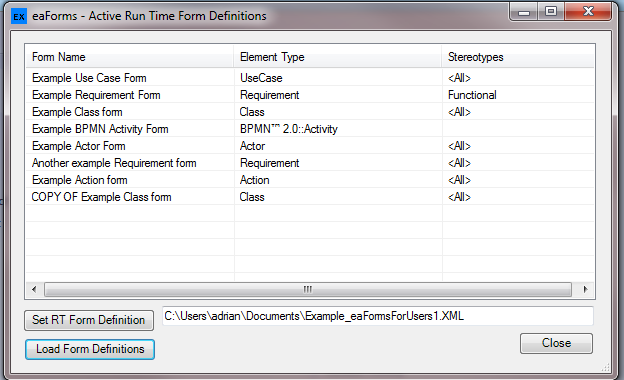The image size is (624, 380).
Task: Select the COPY OF Example Class form row
Action: [310, 197]
